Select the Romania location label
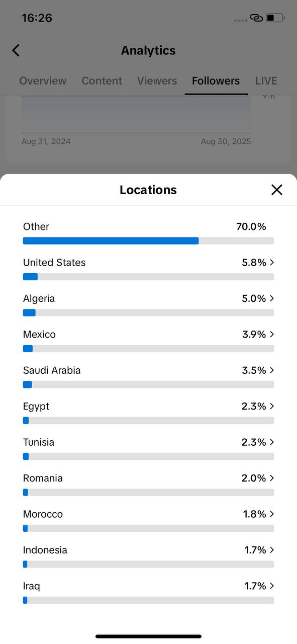Viewport: 297px width, 644px height. click(x=43, y=478)
